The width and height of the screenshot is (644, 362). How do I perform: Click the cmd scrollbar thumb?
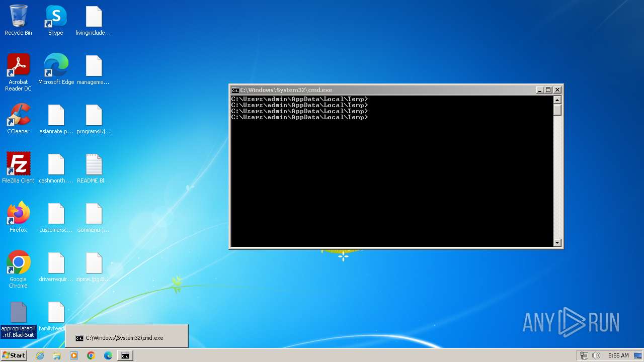(557, 110)
